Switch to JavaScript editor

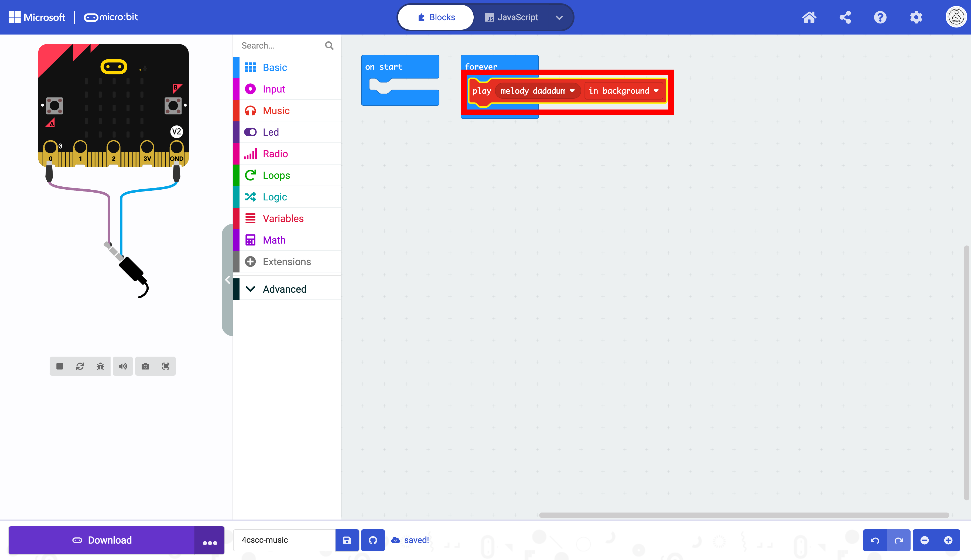(x=511, y=17)
